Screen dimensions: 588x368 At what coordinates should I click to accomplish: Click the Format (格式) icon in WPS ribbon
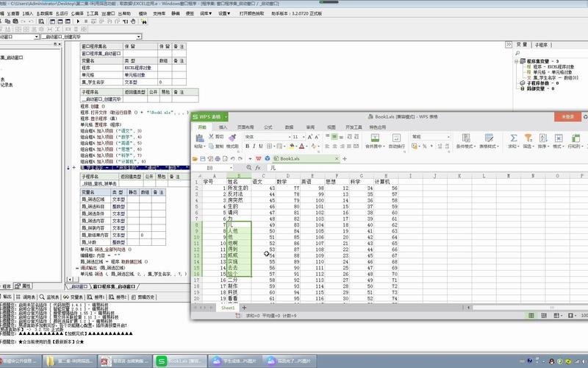click(x=559, y=138)
